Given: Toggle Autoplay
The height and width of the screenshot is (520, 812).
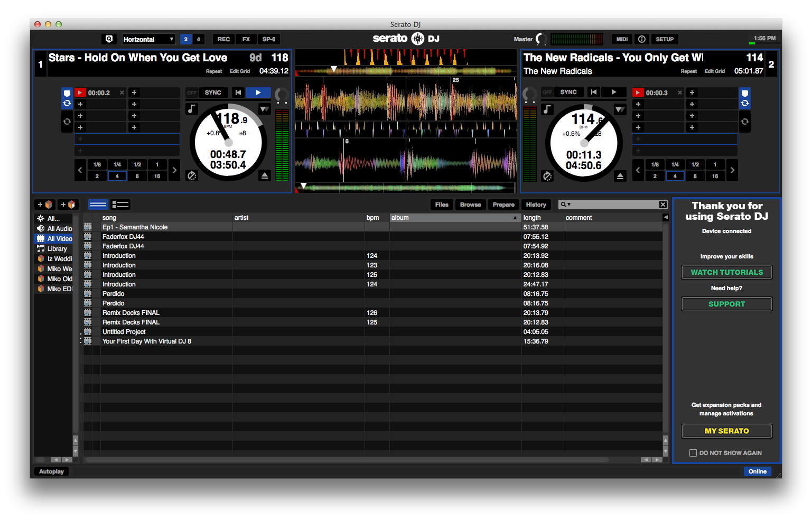Looking at the screenshot, I should point(51,471).
